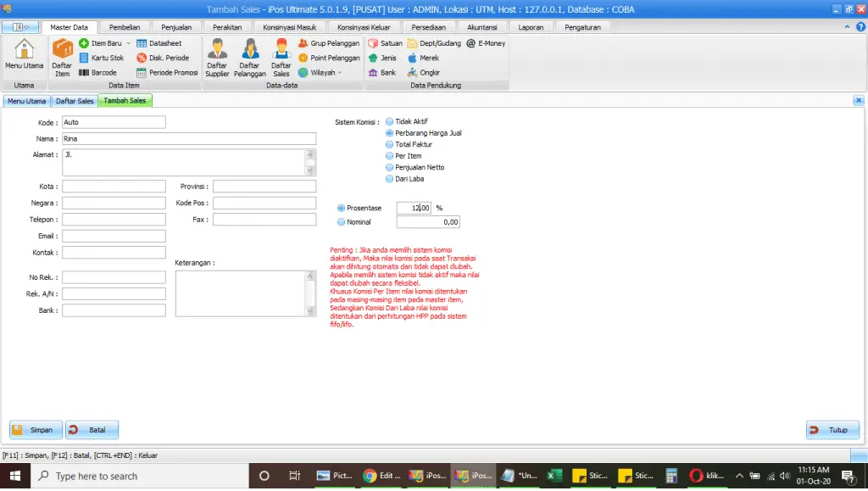This screenshot has width=868, height=491.
Task: Click the help question mark icon
Action: coord(860,26)
